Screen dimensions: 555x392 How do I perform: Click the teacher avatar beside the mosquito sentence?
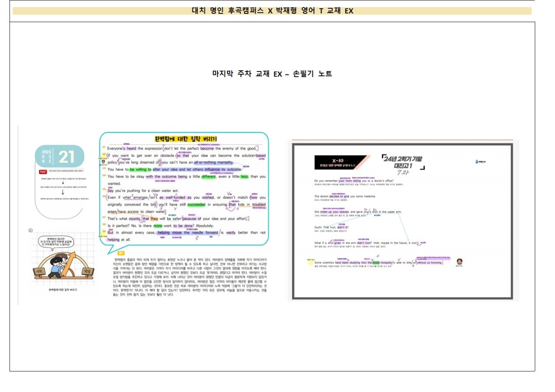tap(460, 261)
